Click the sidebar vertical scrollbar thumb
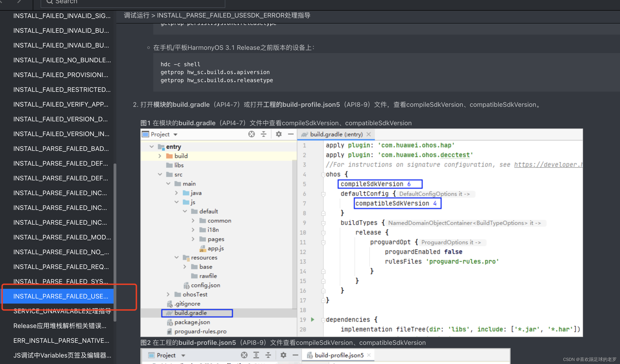The image size is (620, 364). tap(115, 242)
